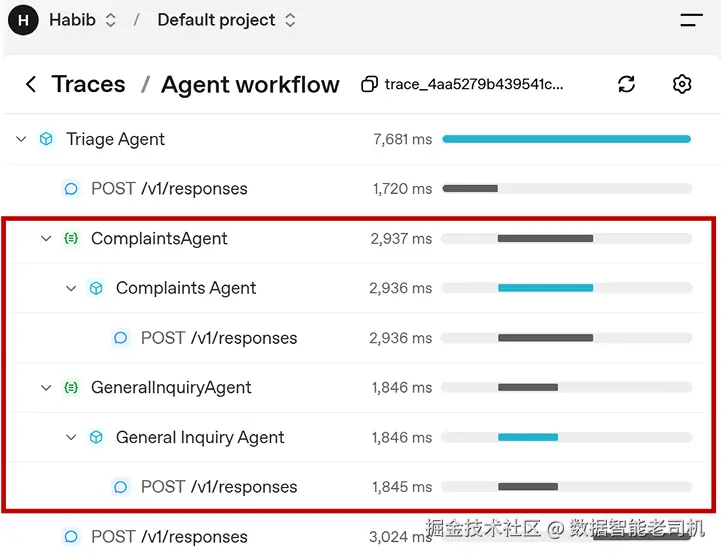Select the GeneralInquiryAgent span
This screenshot has width=721, height=555.
pos(171,388)
